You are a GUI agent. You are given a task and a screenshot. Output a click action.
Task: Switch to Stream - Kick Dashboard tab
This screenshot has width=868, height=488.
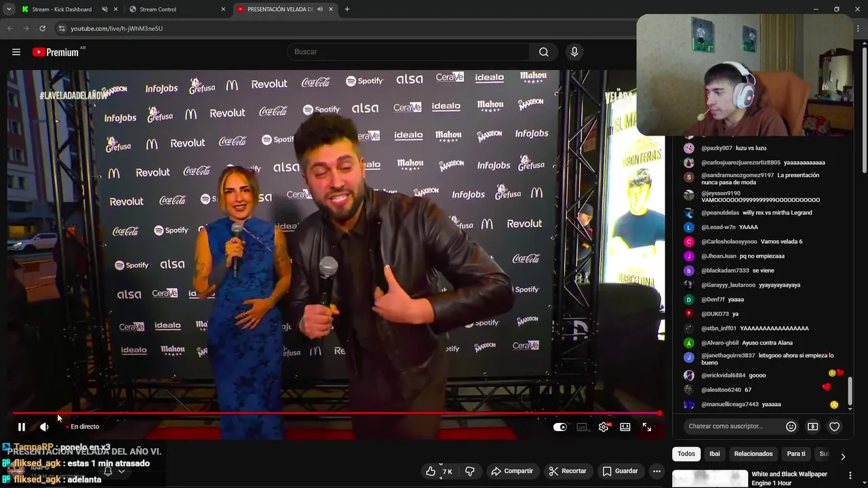coord(62,9)
